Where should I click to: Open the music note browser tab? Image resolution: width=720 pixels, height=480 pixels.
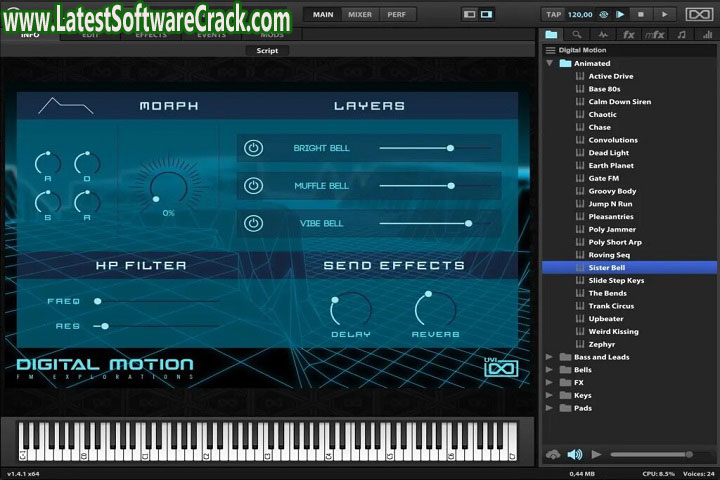click(x=681, y=34)
